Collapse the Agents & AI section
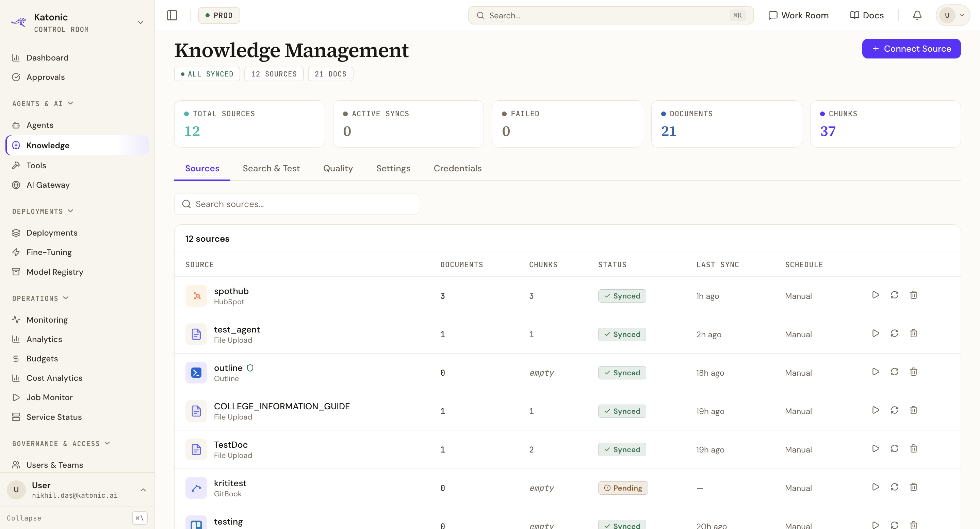 (43, 103)
